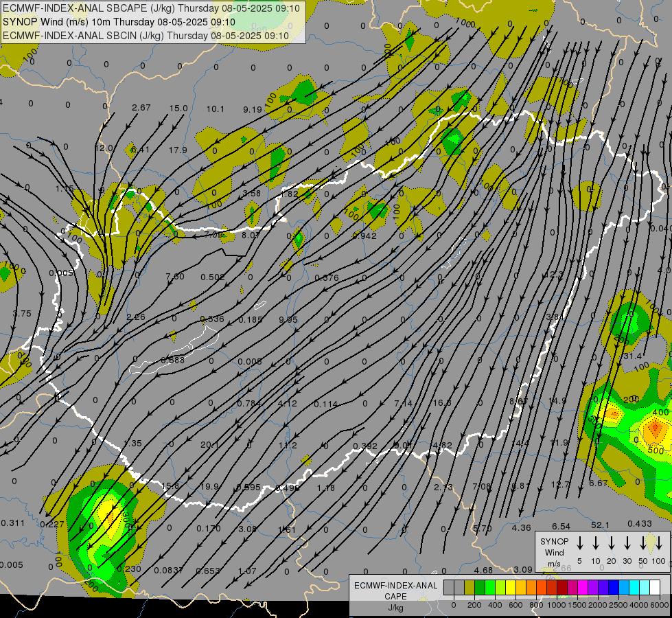Image resolution: width=672 pixels, height=618 pixels.
Task: Click the 11.9 value on the map
Action: [559, 442]
